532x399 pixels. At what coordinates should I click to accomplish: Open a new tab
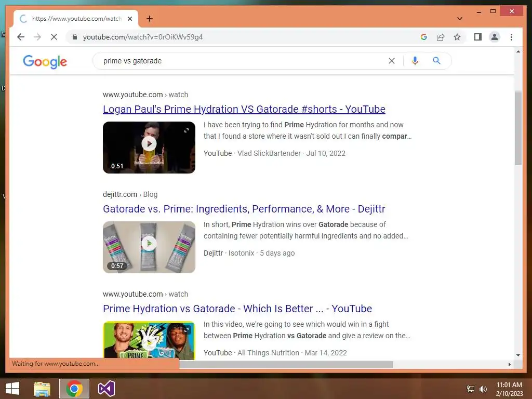point(149,19)
